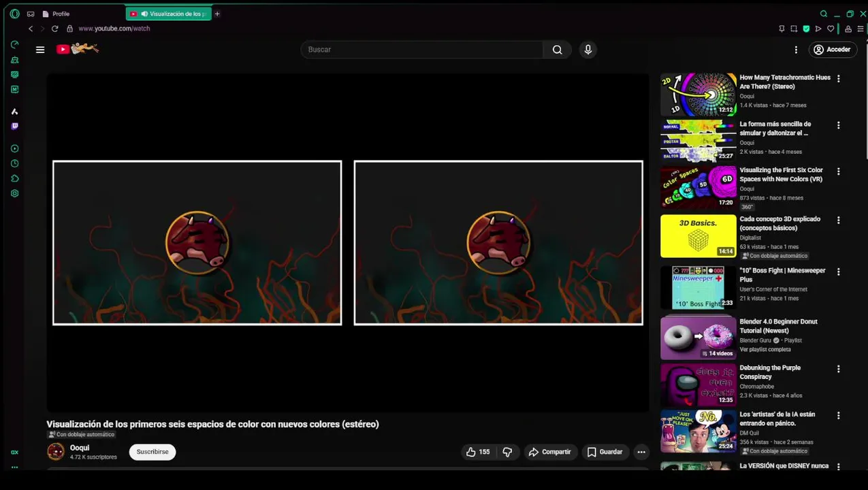Image resolution: width=868 pixels, height=490 pixels.
Task: Start voice search with the microphone icon
Action: 588,50
